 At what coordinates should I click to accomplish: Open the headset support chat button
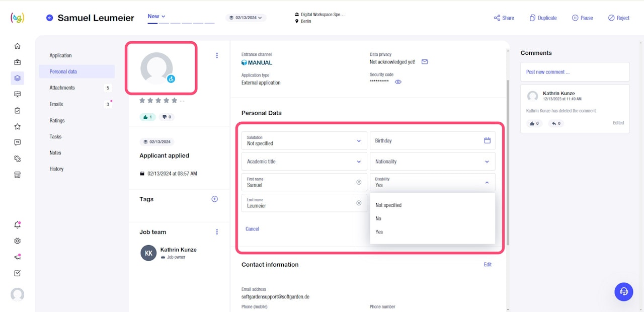pyautogui.click(x=623, y=291)
